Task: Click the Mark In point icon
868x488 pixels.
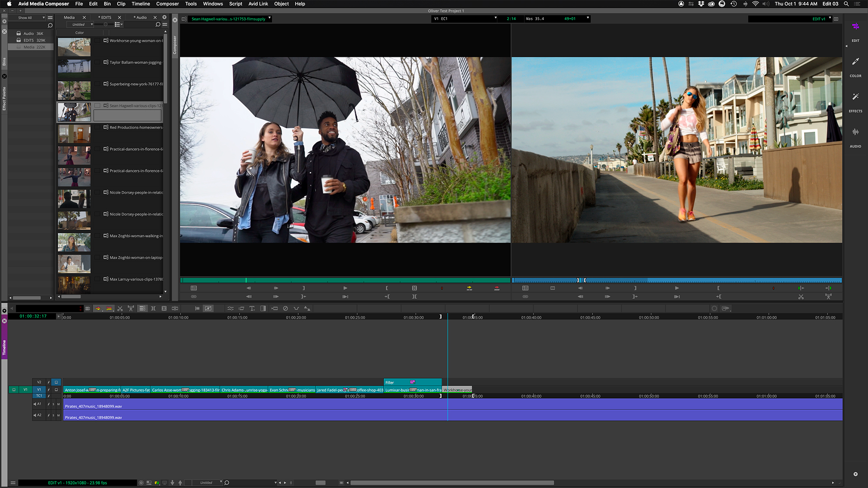Action: [386, 288]
